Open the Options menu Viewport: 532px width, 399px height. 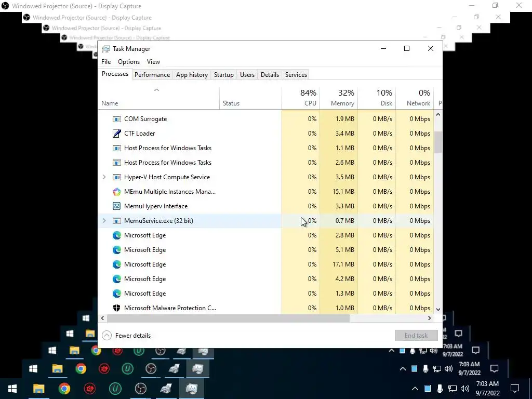tap(129, 62)
